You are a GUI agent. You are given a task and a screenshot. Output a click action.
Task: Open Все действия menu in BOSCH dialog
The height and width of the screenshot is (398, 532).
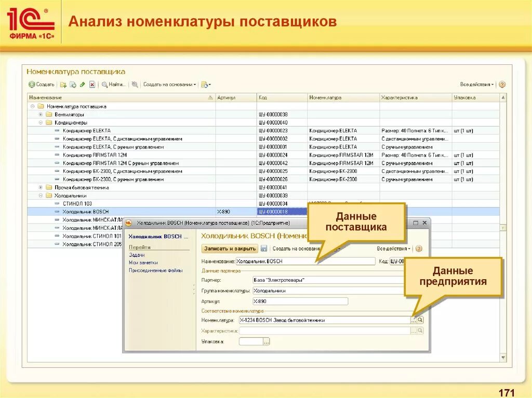pos(393,249)
